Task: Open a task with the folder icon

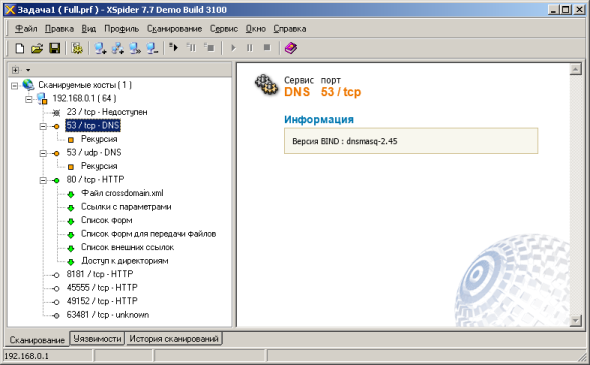Action: tap(37, 48)
